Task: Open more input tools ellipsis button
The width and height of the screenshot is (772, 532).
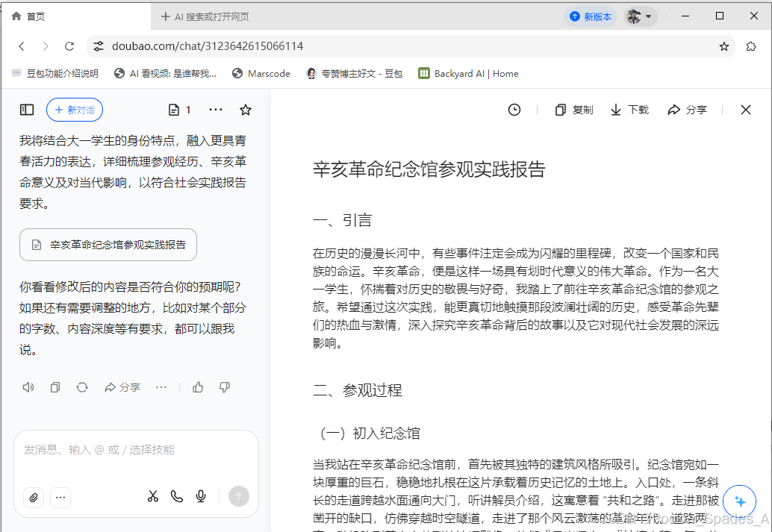Action: tap(60, 498)
